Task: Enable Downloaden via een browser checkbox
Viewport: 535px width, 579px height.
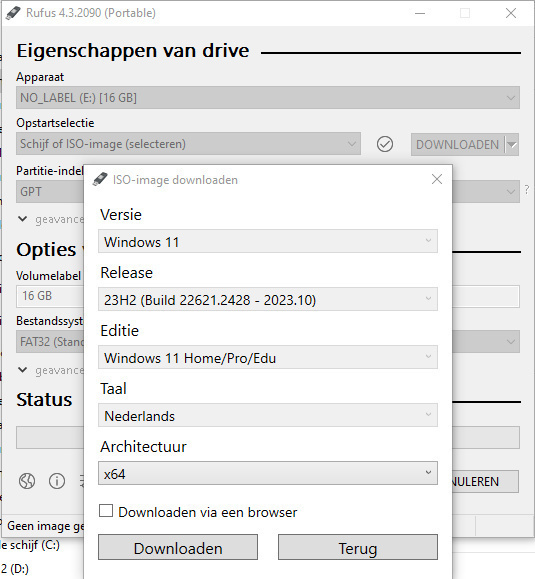Action: (x=106, y=511)
